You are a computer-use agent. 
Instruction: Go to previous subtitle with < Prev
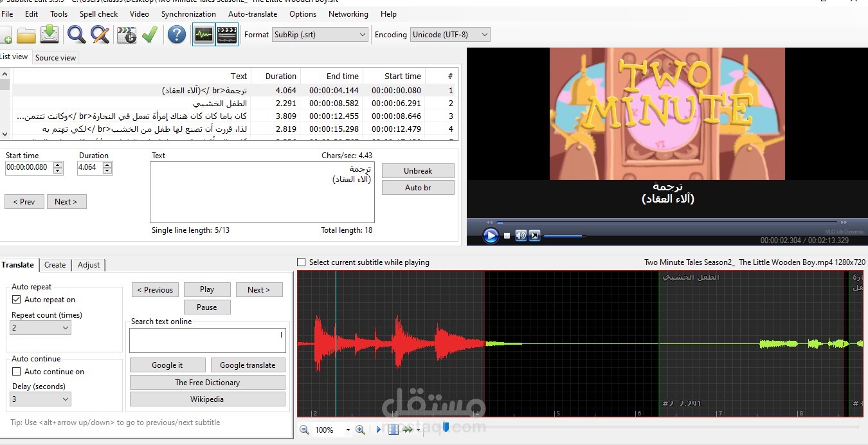click(x=24, y=202)
